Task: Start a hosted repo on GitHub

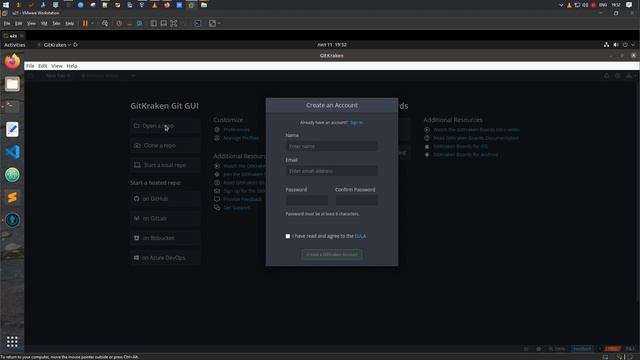Action: coord(165,199)
